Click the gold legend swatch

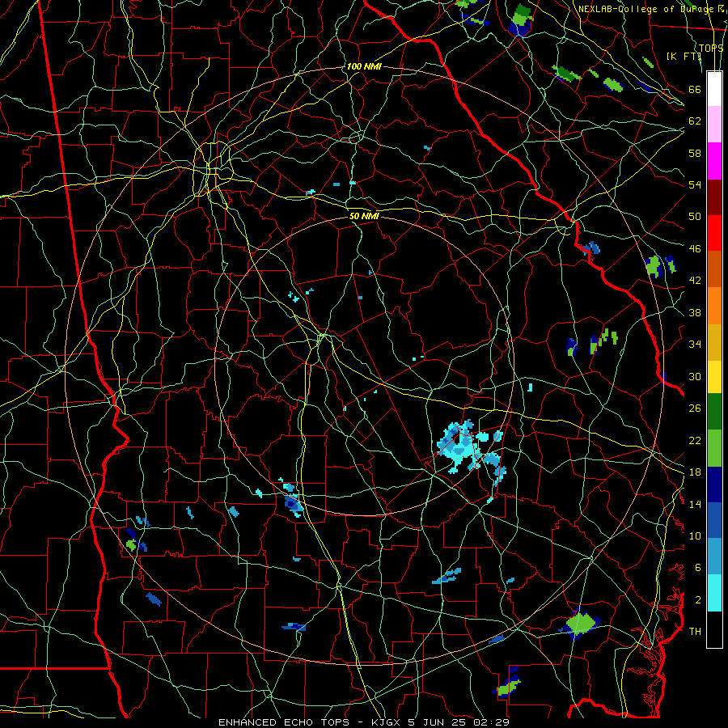(714, 341)
